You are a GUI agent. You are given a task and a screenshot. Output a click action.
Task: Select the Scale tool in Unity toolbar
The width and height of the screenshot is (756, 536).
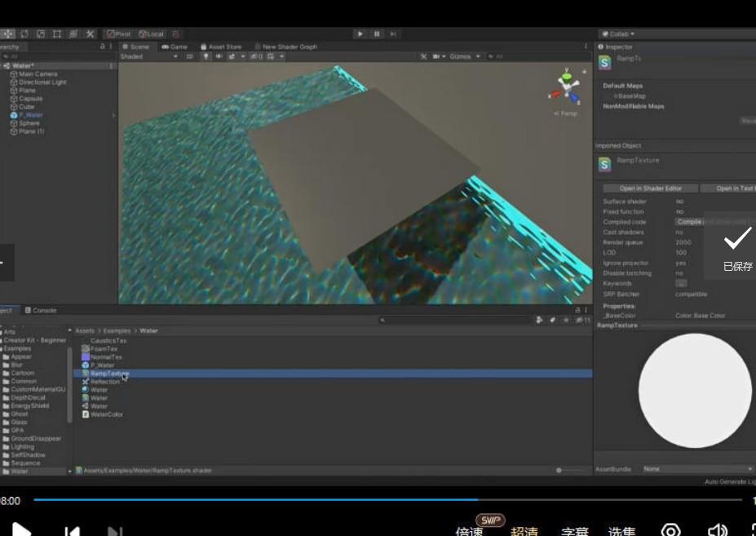[x=41, y=34]
